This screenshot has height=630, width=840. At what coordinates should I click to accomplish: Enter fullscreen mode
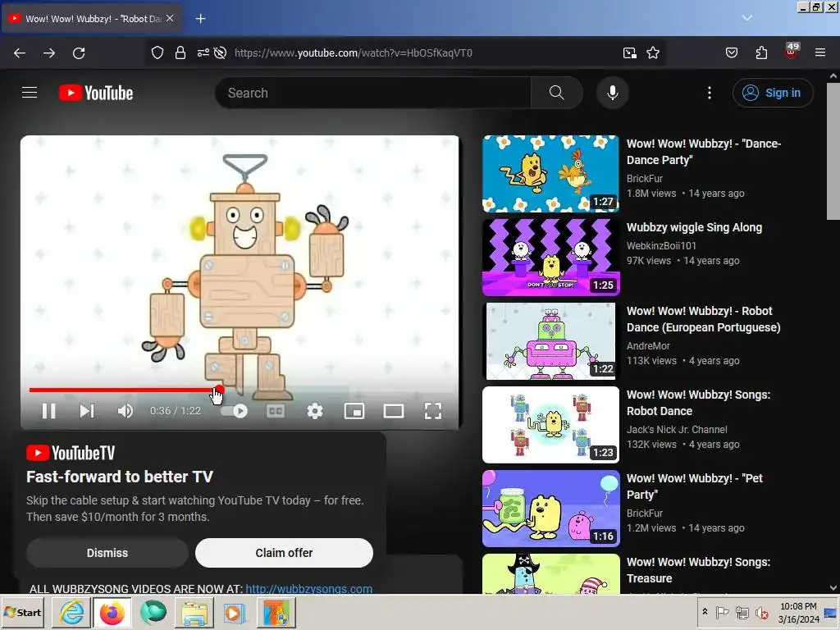433,411
